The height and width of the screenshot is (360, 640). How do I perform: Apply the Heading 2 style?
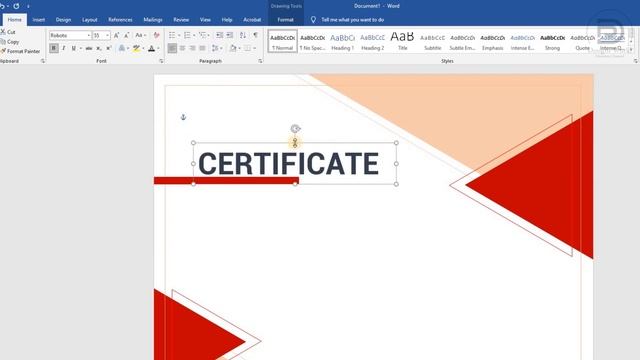[x=372, y=41]
